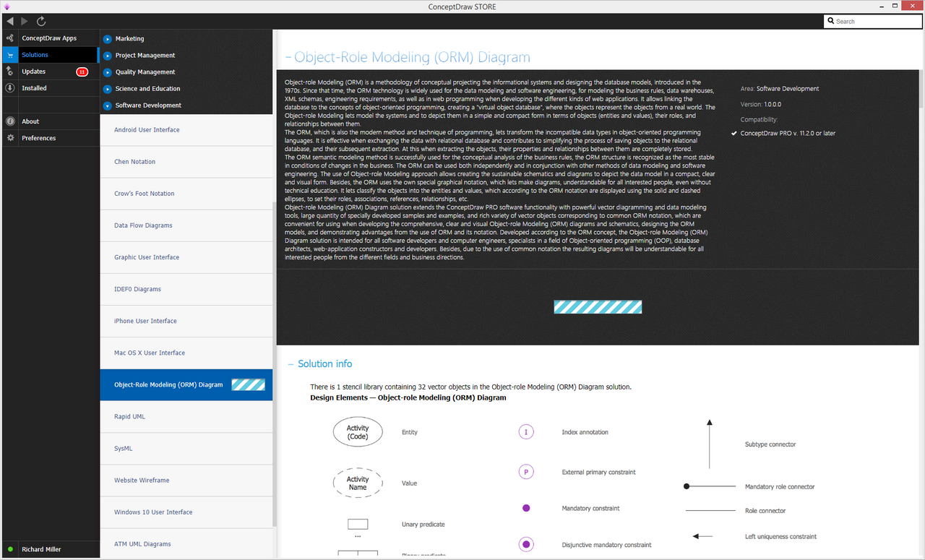
Task: Open the Updates section
Action: 33,72
